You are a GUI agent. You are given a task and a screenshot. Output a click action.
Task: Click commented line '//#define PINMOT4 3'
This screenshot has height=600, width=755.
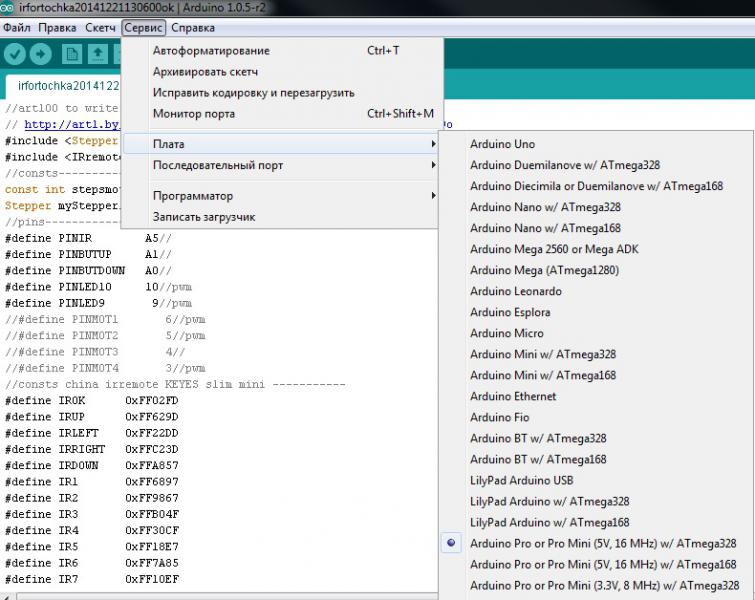(105, 368)
